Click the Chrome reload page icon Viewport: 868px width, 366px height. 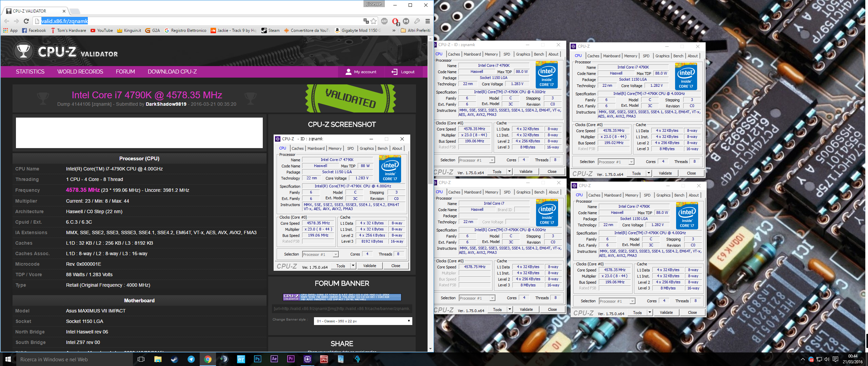pos(26,21)
